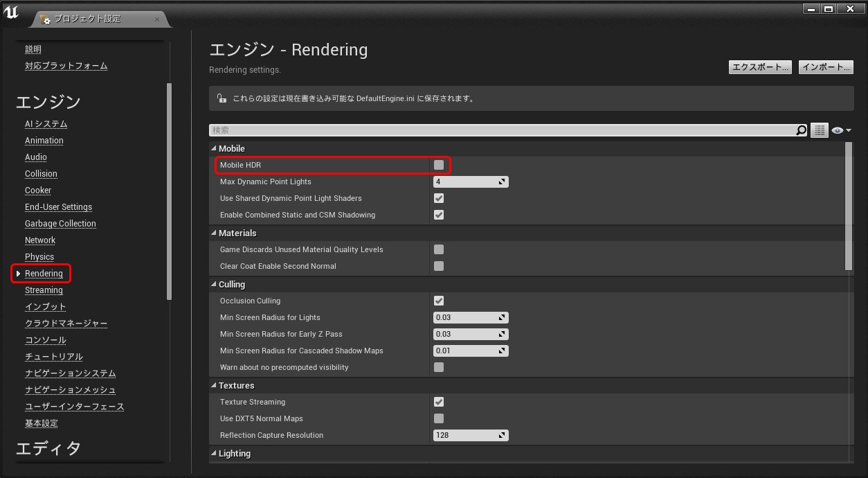Click the search magnifier icon
Image resolution: width=868 pixels, height=478 pixels.
click(x=802, y=130)
